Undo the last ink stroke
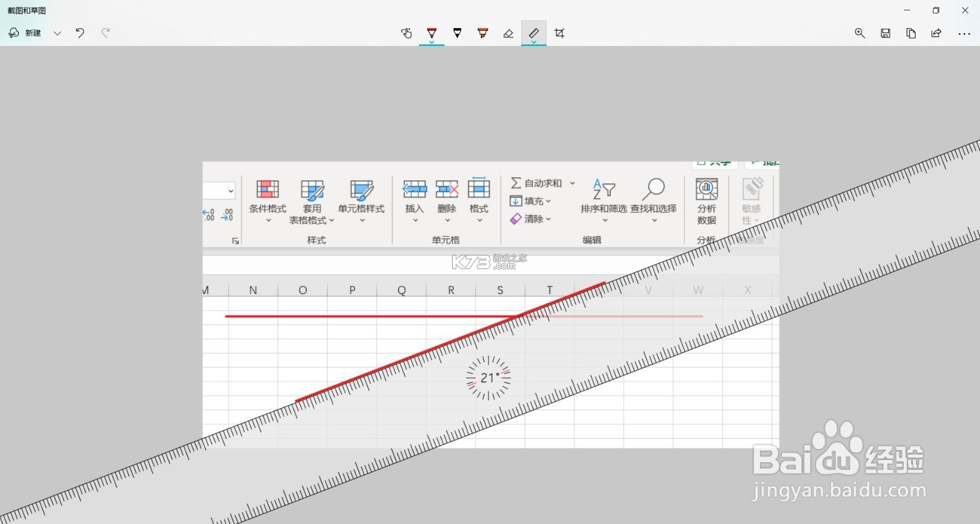The width and height of the screenshot is (980, 524). (80, 33)
